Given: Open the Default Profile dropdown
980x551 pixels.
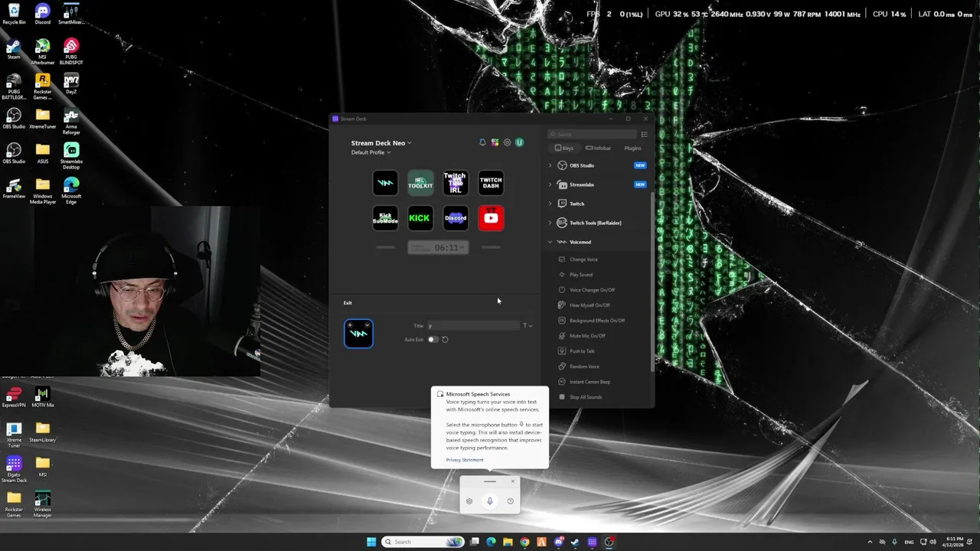Looking at the screenshot, I should (x=371, y=152).
